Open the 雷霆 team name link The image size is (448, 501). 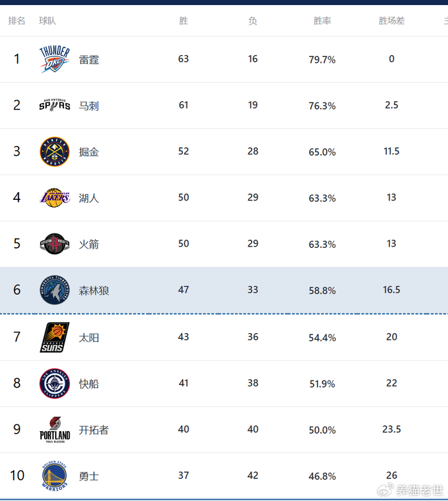click(89, 60)
